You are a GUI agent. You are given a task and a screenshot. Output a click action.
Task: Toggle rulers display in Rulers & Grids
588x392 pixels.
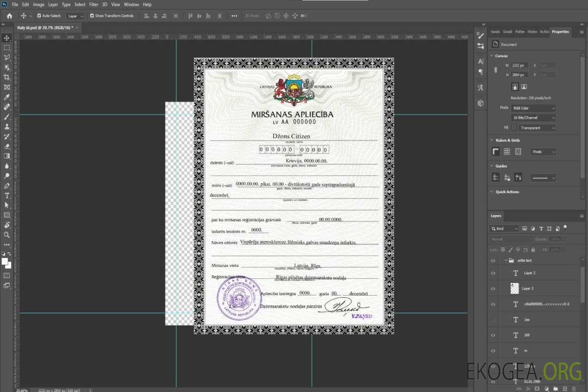pos(496,151)
